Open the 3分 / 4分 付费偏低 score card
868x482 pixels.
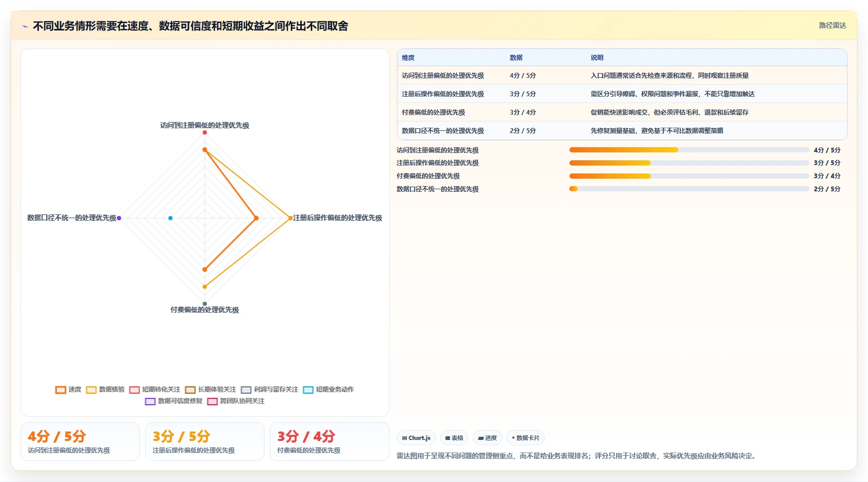329,442
